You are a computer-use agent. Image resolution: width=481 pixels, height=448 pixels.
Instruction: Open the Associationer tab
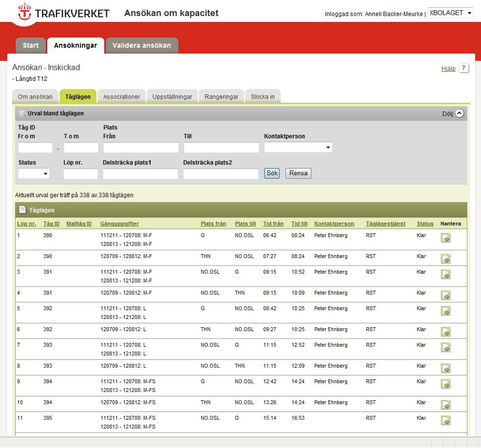pyautogui.click(x=121, y=96)
